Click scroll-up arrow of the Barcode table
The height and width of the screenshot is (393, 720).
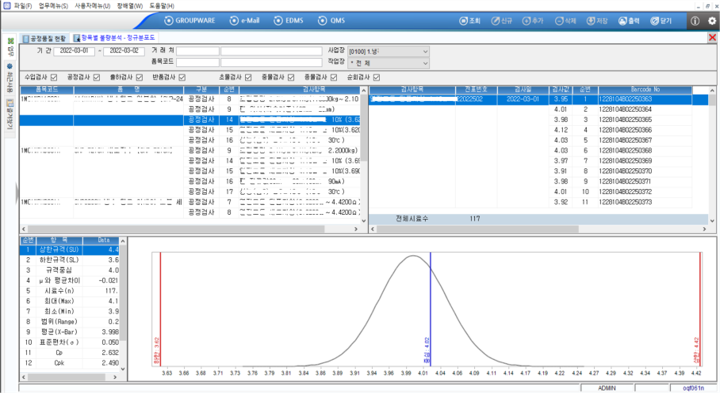pos(712,90)
